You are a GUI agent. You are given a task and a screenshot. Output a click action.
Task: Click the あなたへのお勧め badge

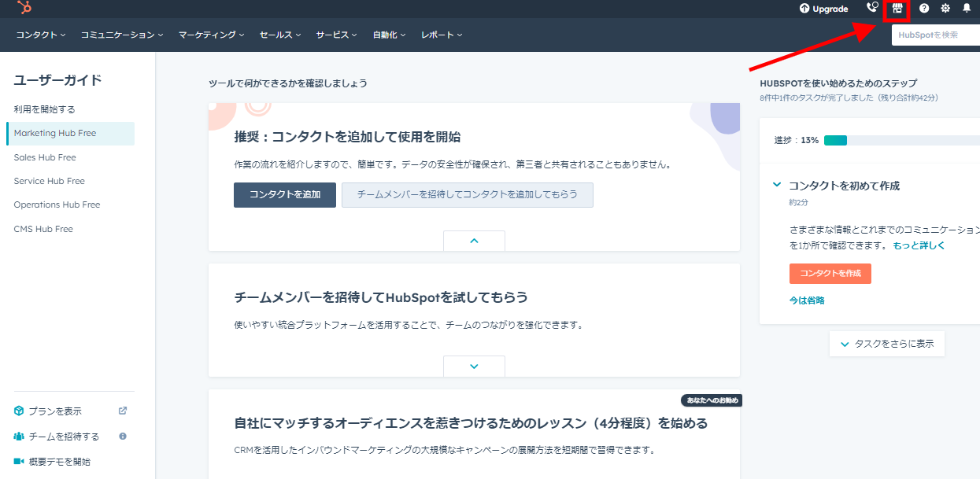point(712,400)
